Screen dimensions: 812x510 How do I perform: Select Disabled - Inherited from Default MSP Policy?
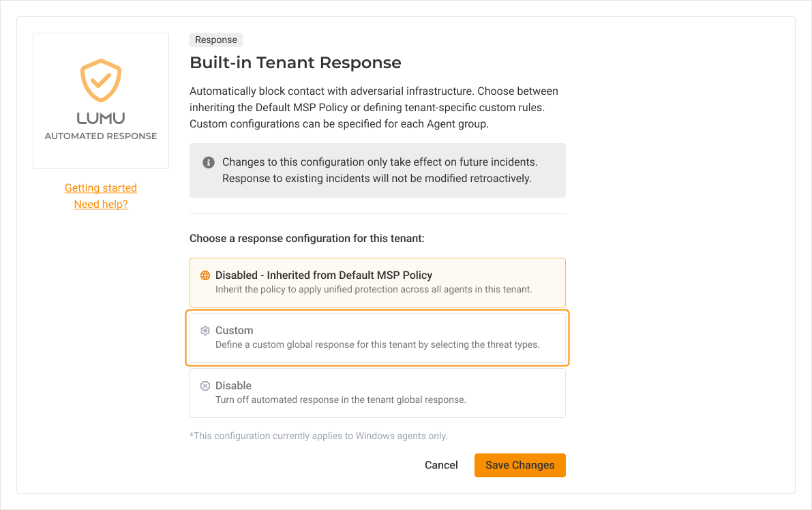377,282
